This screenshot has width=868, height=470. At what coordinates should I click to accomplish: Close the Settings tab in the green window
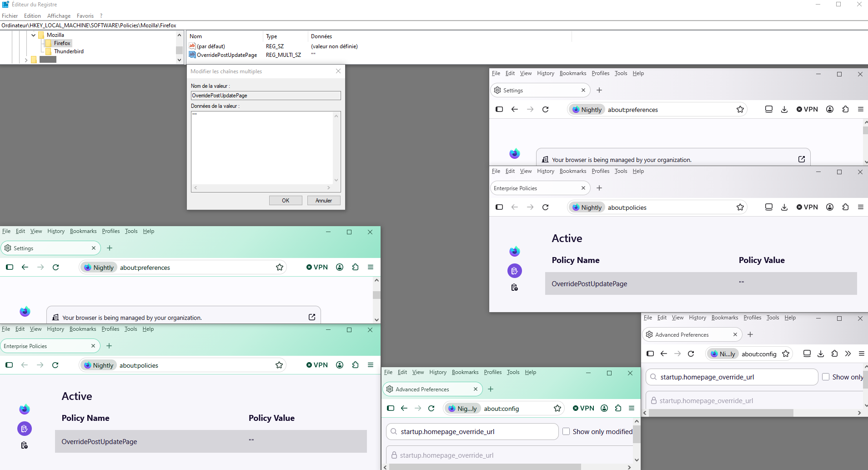[94, 248]
